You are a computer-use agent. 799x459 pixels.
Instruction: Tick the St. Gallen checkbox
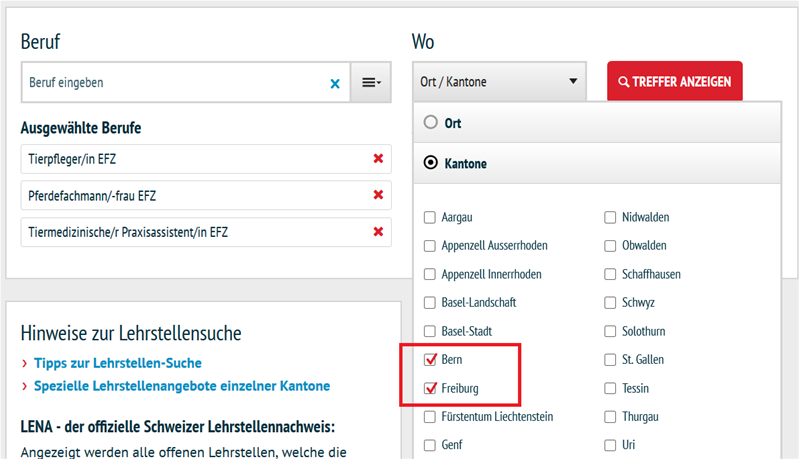point(610,359)
